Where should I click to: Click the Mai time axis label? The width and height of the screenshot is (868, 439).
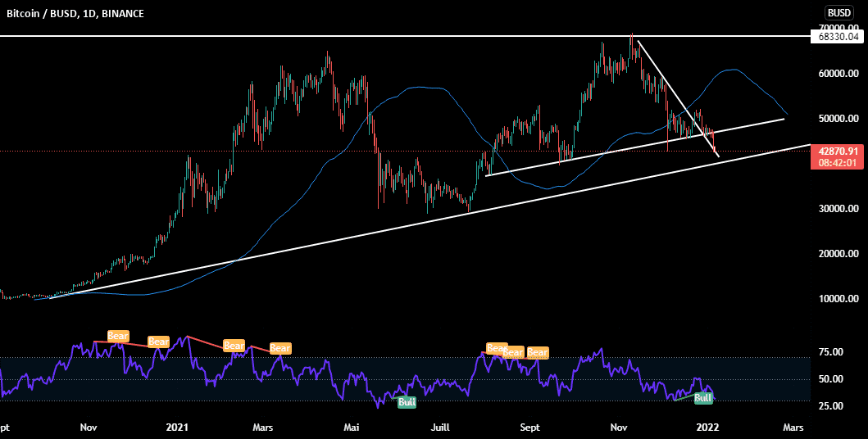(352, 427)
